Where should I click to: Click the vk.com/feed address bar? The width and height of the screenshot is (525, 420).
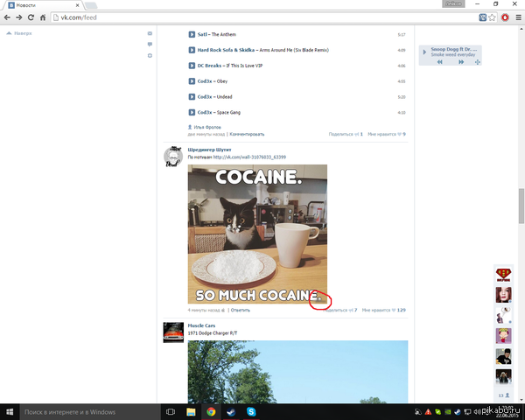pyautogui.click(x=262, y=17)
